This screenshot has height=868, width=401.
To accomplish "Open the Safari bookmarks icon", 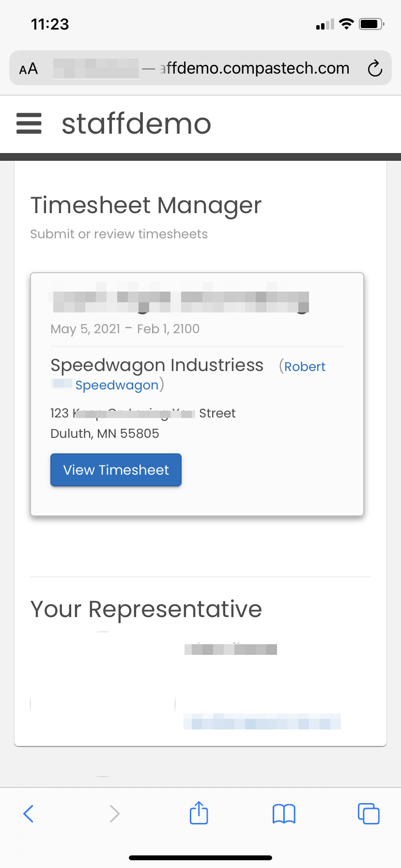I will tap(283, 813).
